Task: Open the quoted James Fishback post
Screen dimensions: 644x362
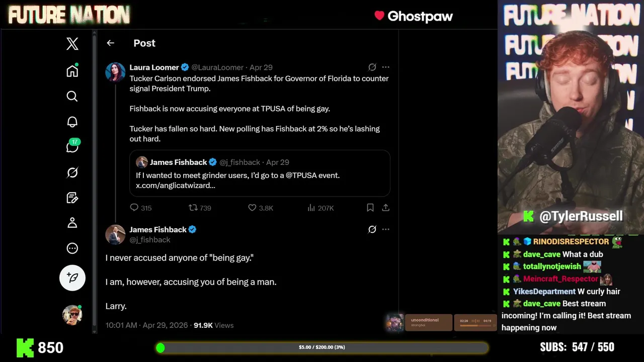Action: point(260,173)
